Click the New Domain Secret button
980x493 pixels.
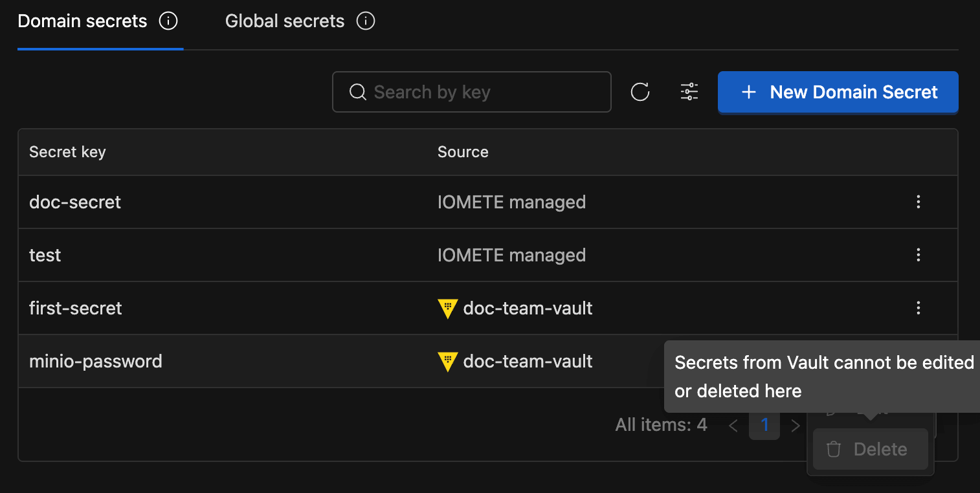click(838, 92)
